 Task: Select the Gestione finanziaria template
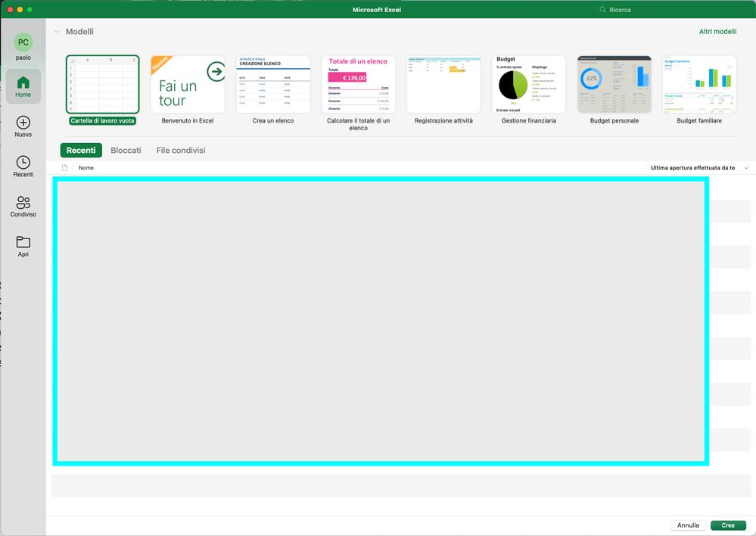click(529, 90)
